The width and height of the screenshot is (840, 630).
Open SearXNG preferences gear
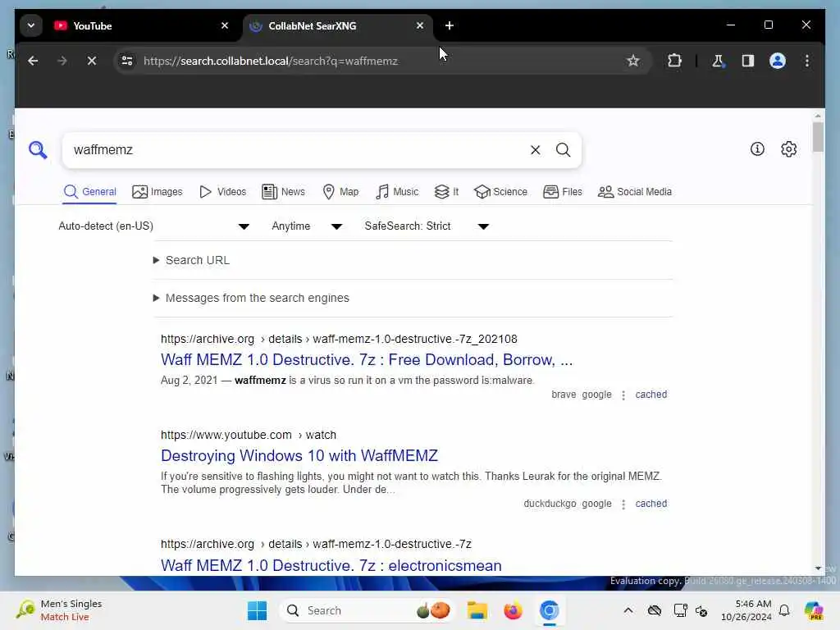[x=788, y=149]
